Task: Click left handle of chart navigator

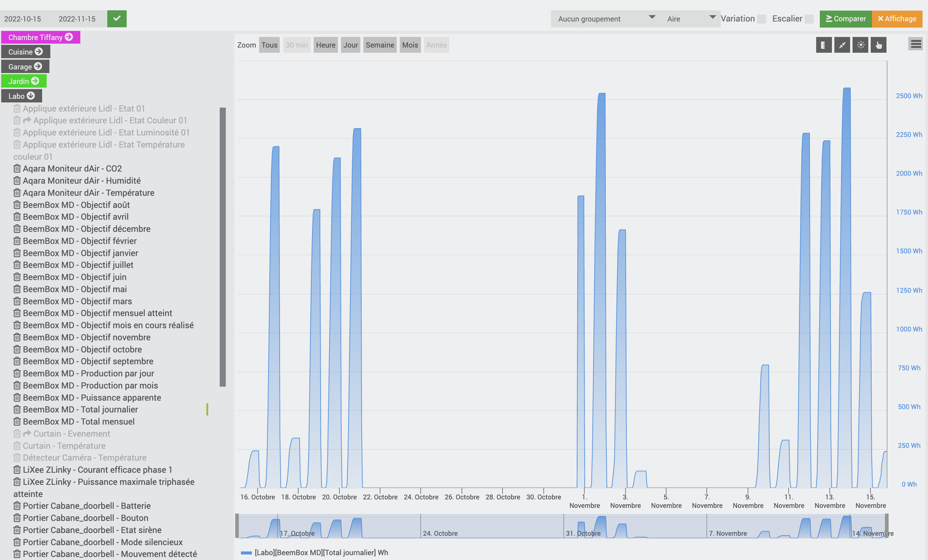Action: pos(237,526)
